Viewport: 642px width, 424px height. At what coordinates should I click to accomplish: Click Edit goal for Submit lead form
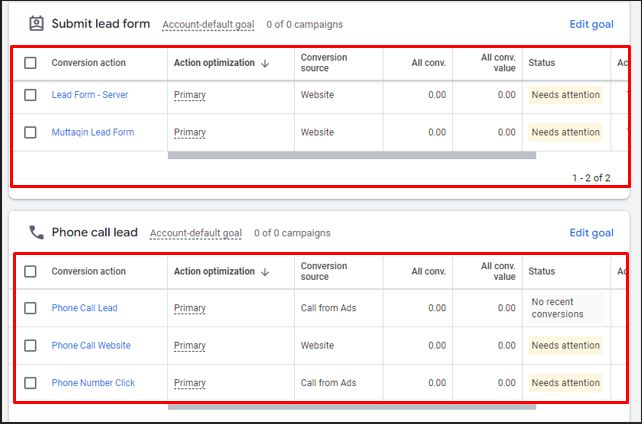point(591,23)
